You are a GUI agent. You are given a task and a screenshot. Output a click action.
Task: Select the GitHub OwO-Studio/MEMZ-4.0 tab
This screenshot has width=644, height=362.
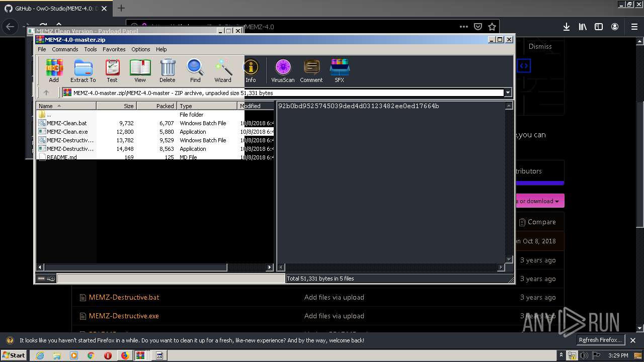[56, 9]
